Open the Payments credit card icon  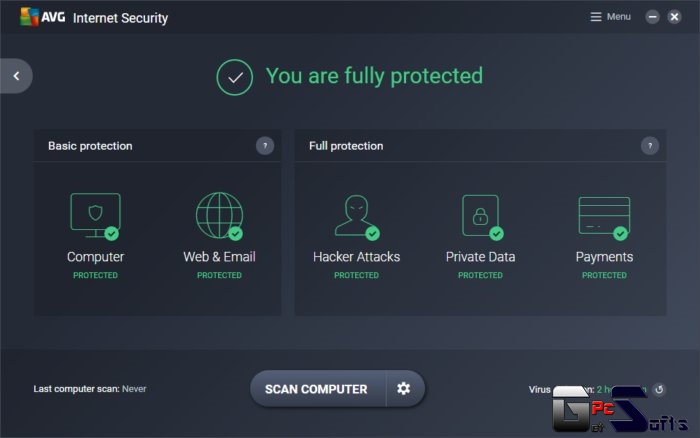click(x=604, y=217)
